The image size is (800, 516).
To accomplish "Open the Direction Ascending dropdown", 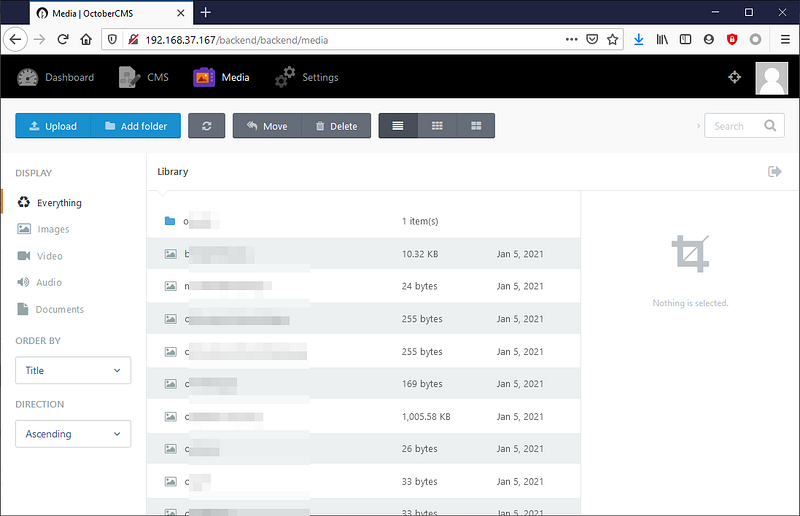I will 73,434.
